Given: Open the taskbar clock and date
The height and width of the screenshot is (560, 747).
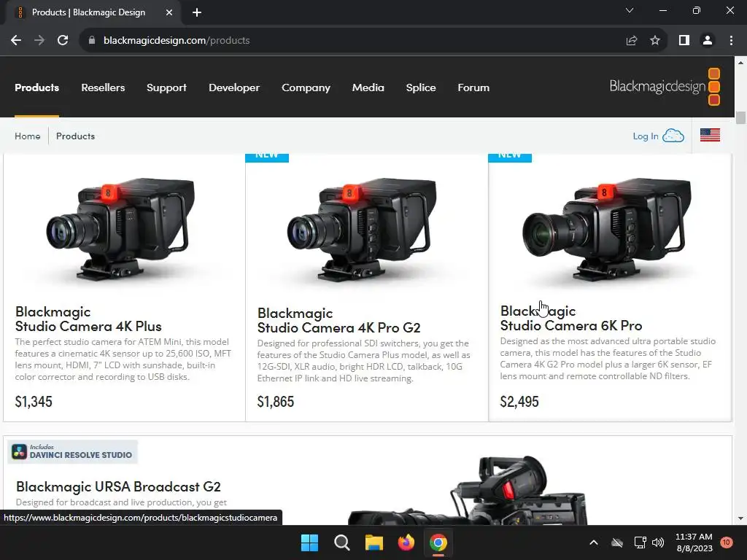Looking at the screenshot, I should (694, 542).
